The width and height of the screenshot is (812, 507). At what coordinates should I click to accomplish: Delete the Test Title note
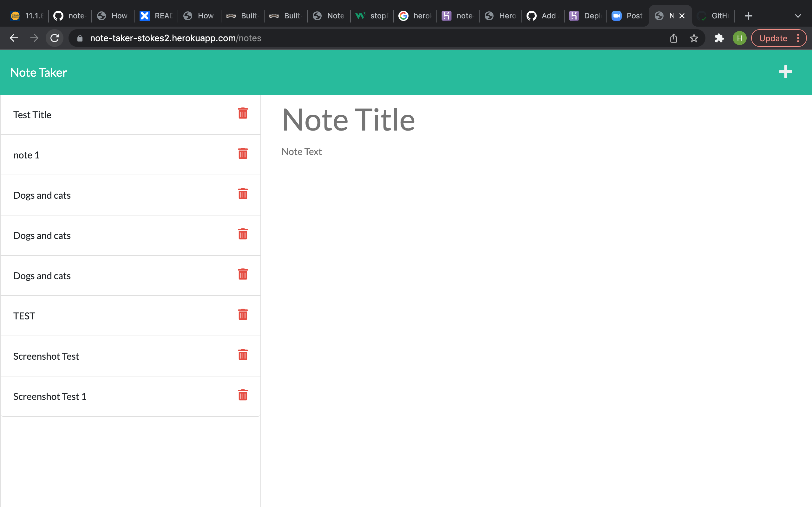tap(243, 113)
